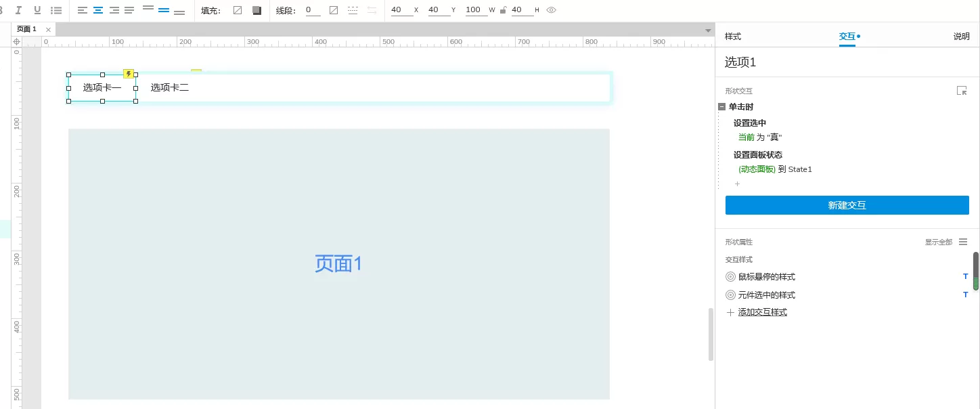Click the T icon for 元件选中的样式
Viewport: 980px width, 409px height.
pyautogui.click(x=965, y=295)
